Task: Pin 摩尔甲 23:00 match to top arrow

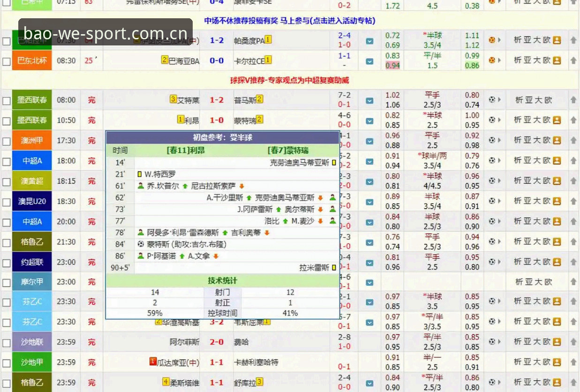Action: pyautogui.click(x=573, y=282)
